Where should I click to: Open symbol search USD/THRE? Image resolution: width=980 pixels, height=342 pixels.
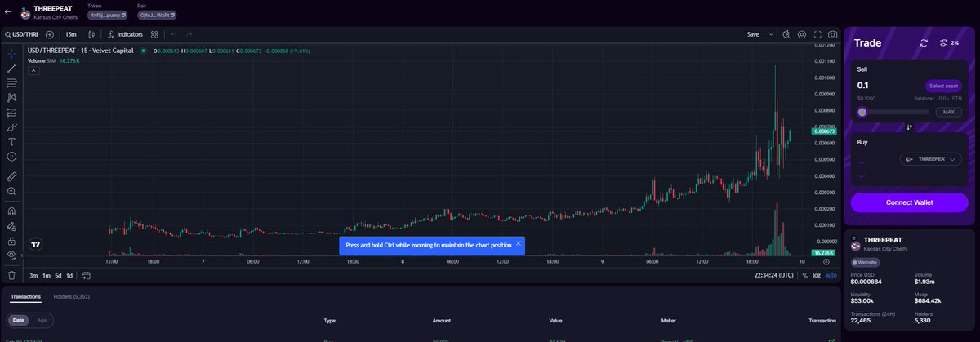click(x=23, y=34)
